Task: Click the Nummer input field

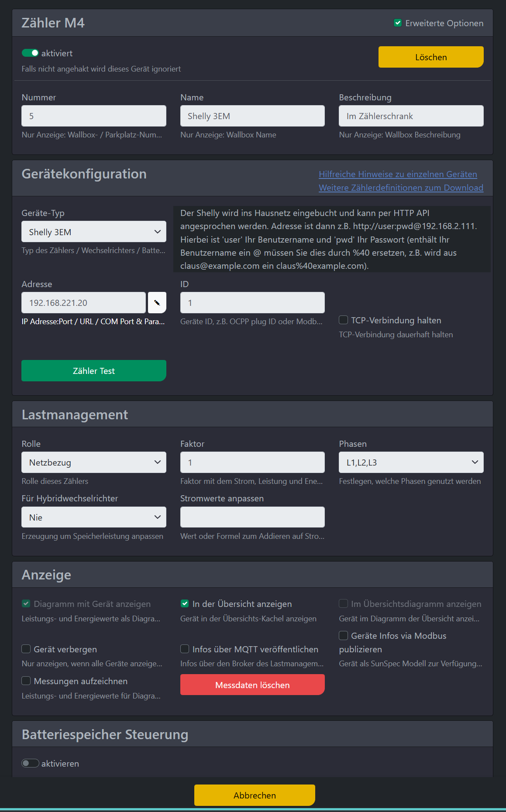Action: (x=94, y=116)
